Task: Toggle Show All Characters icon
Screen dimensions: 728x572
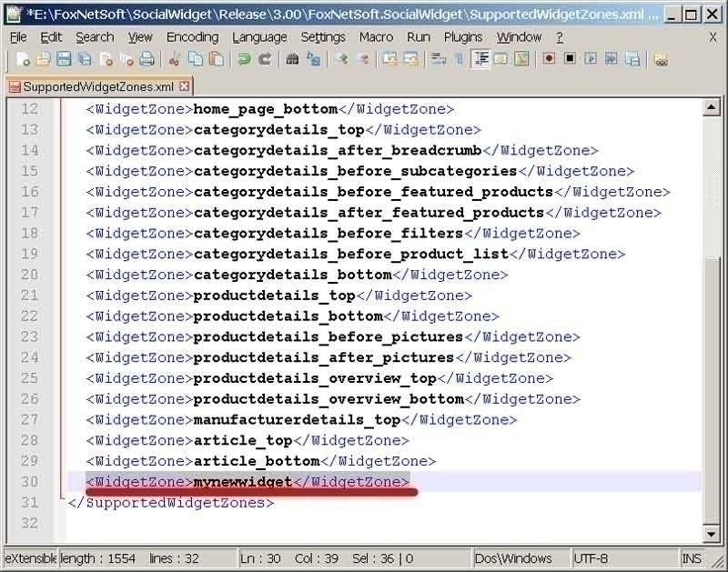Action: pyautogui.click(x=460, y=59)
